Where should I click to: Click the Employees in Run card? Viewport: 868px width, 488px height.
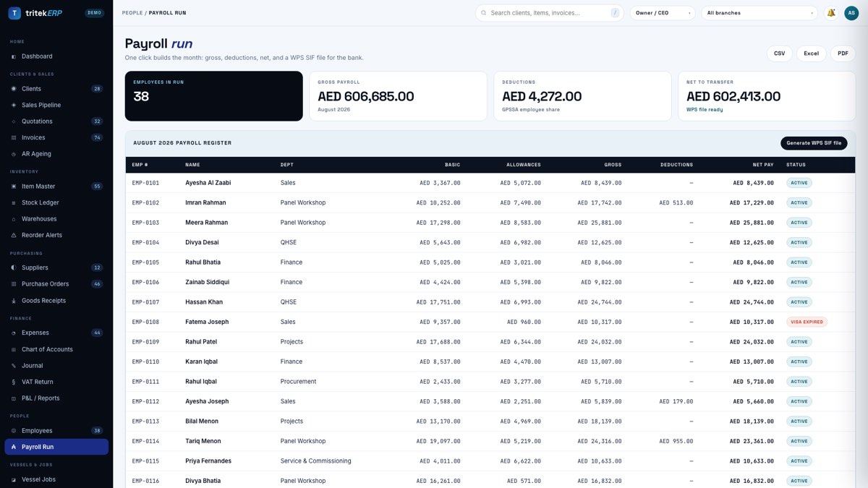tap(214, 96)
